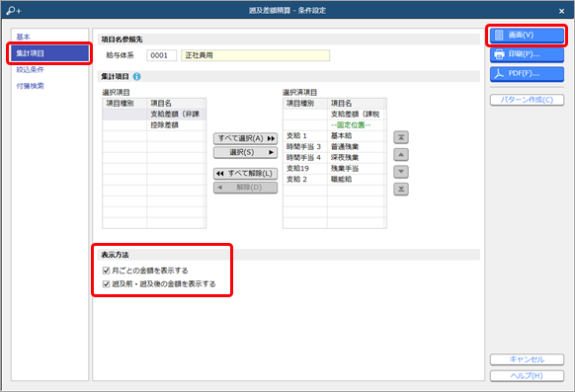This screenshot has height=392, width=575.
Task: Click the greyed 解除(D) button
Action: tap(245, 188)
